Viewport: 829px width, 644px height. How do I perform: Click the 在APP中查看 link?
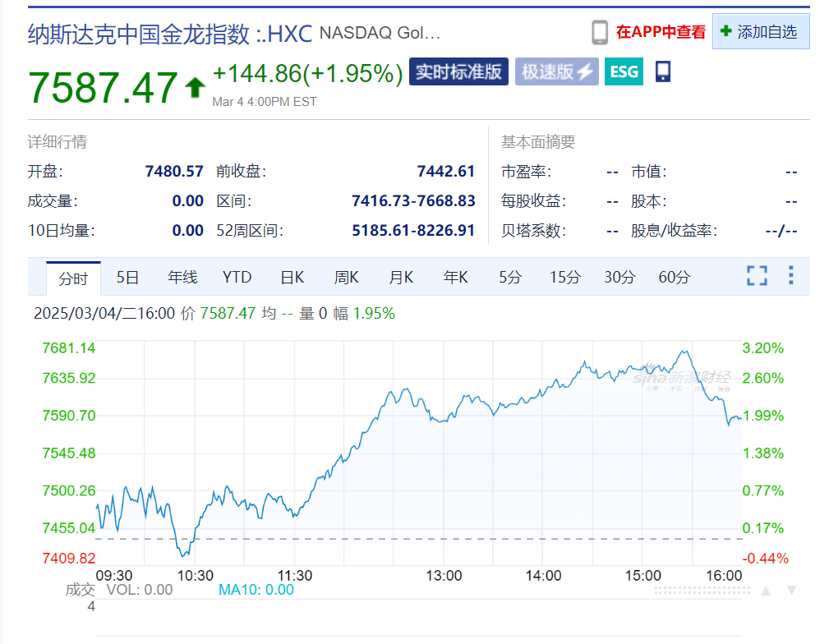pyautogui.click(x=661, y=32)
